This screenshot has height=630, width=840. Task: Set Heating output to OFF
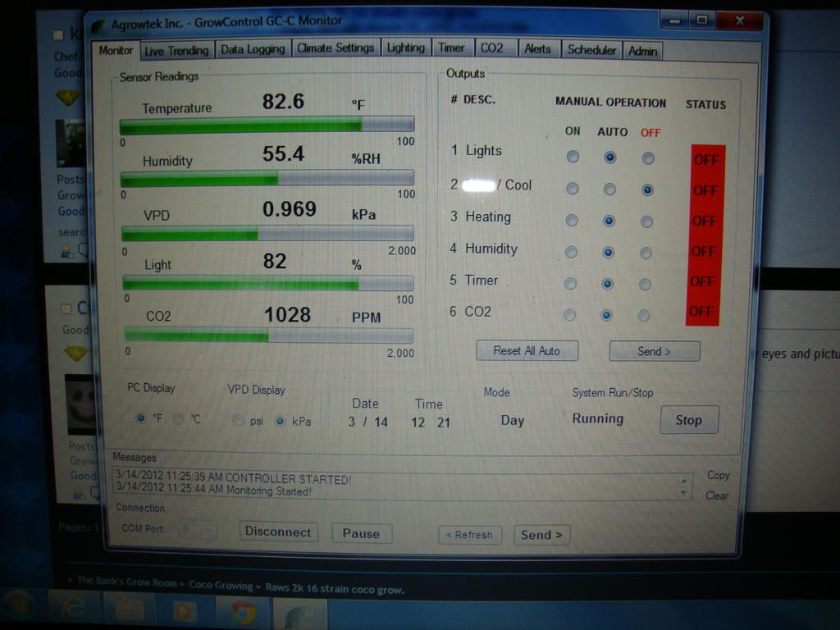point(646,221)
